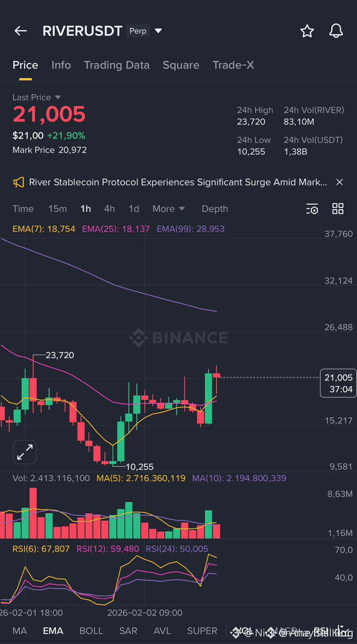Open price alerts via the bell icon
This screenshot has height=644, width=357.
tap(336, 31)
